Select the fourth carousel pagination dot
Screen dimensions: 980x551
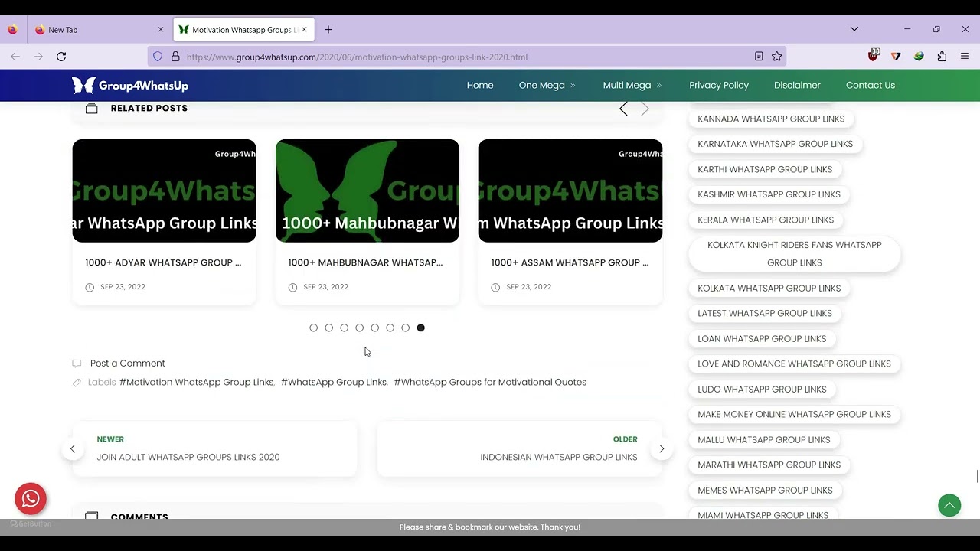click(x=359, y=328)
